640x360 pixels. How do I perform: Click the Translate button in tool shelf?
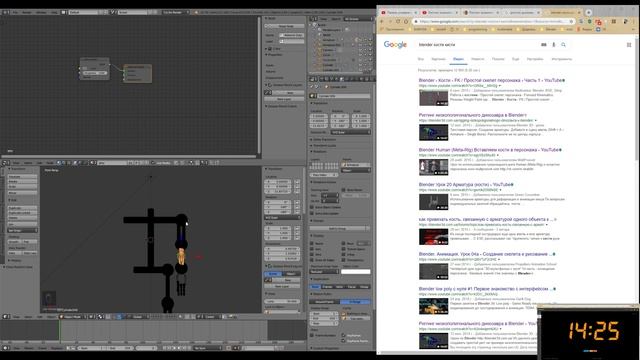(22, 177)
